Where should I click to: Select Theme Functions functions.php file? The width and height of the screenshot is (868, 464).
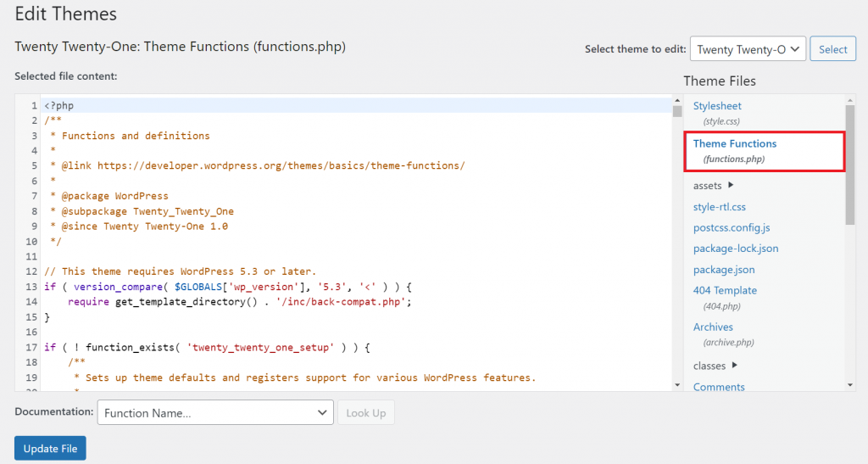pos(734,144)
